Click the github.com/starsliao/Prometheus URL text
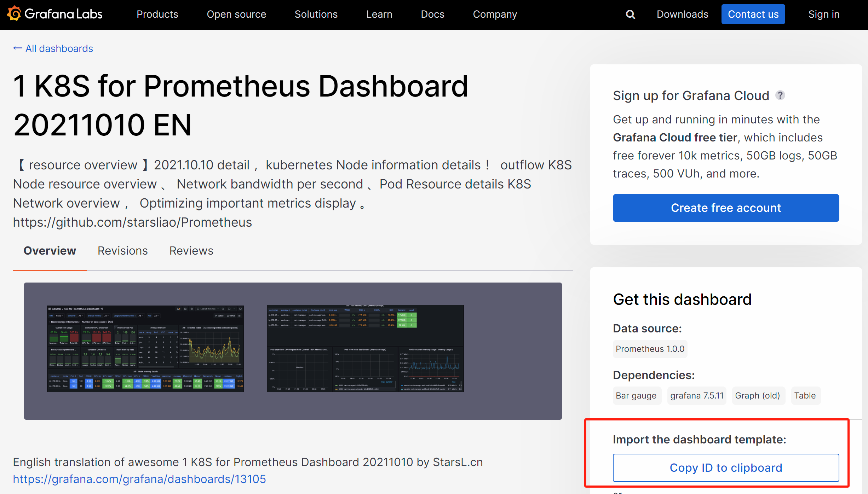This screenshot has width=868, height=494. (132, 222)
